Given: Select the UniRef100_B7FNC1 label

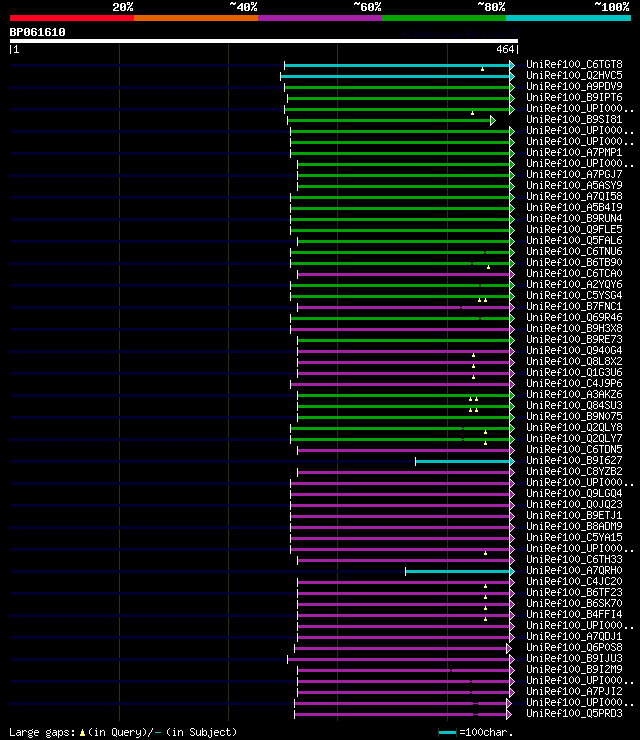Looking at the screenshot, I should [574, 307].
